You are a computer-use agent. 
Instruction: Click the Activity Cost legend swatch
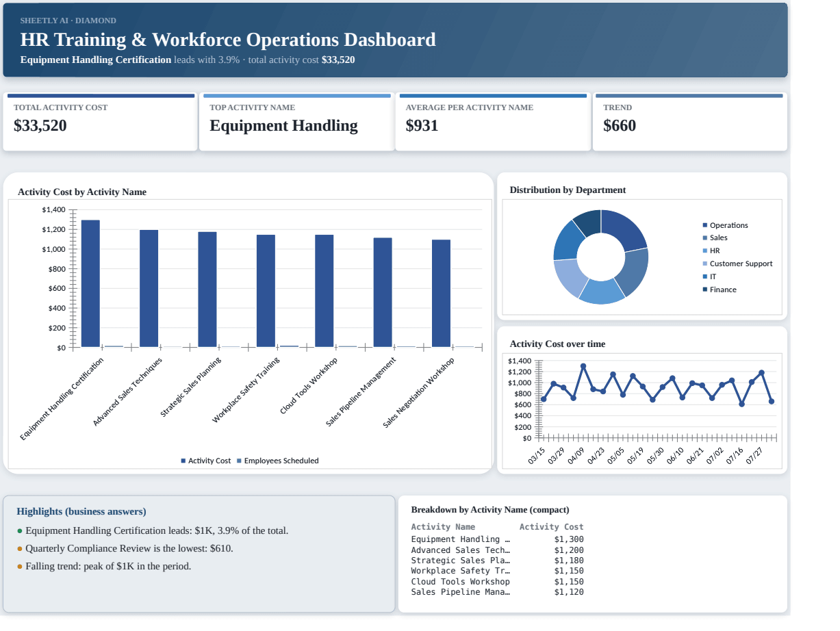183,461
